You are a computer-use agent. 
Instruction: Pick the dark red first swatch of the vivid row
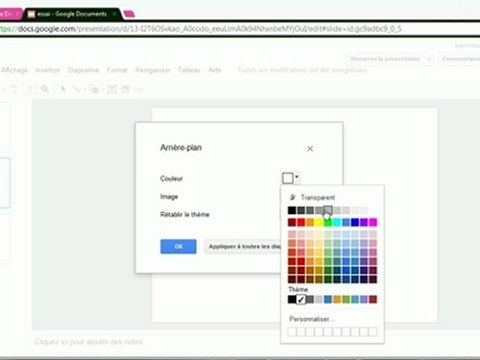coord(292,222)
